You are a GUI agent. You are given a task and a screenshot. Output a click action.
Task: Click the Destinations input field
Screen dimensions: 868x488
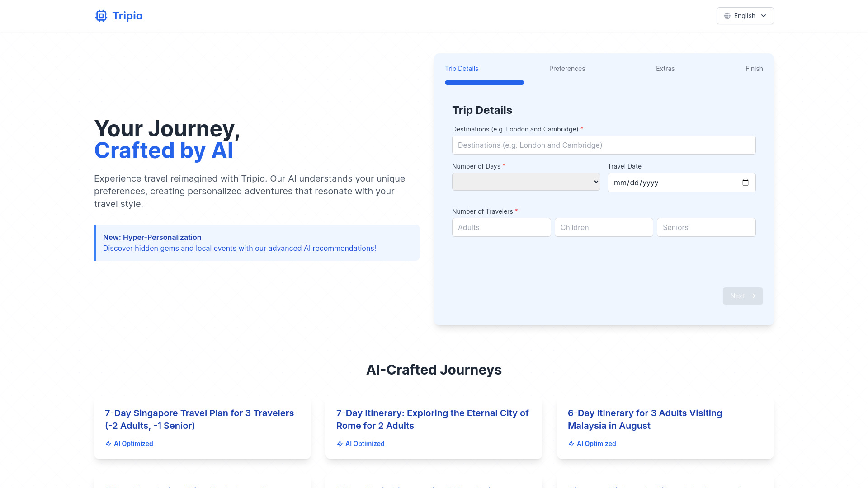(604, 145)
